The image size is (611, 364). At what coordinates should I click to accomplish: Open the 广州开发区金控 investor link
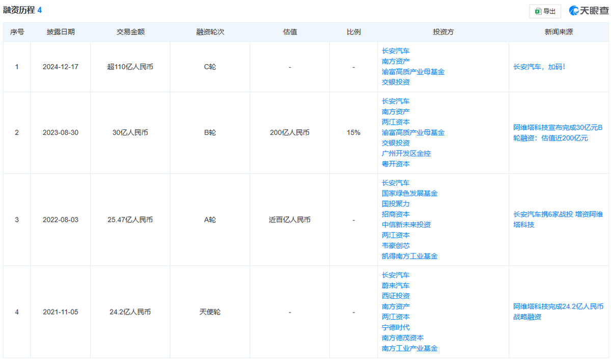(406, 153)
